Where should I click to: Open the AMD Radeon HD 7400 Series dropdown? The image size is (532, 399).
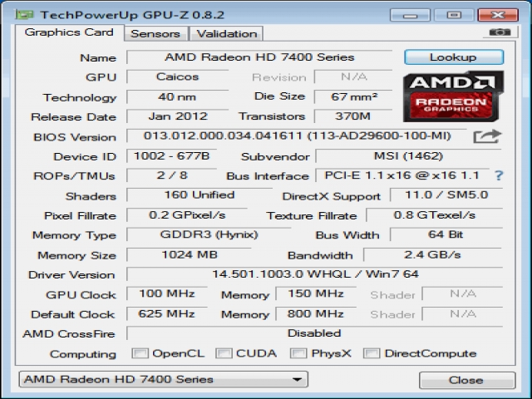pos(163,380)
